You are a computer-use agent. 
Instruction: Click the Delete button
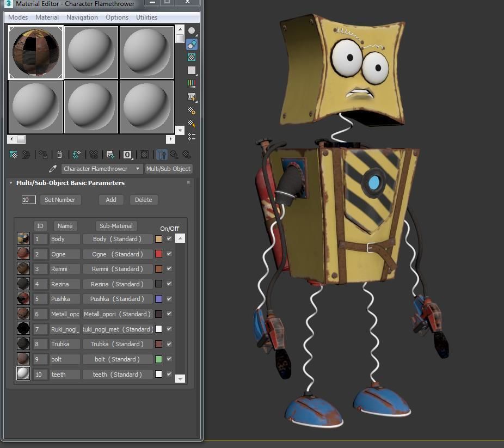pos(143,200)
